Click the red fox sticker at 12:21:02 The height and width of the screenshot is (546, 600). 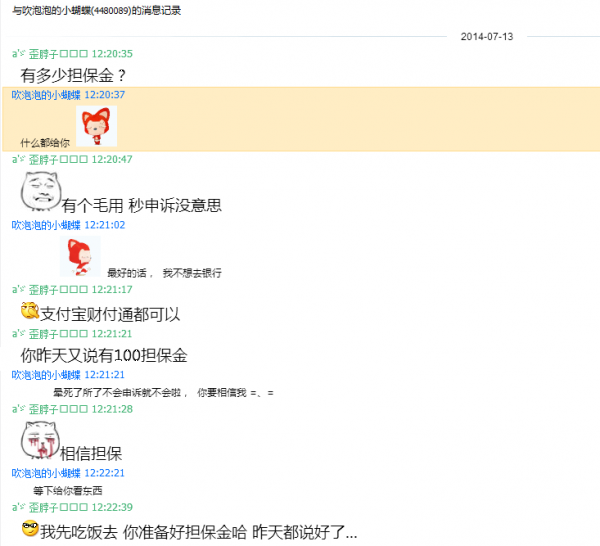[80, 256]
